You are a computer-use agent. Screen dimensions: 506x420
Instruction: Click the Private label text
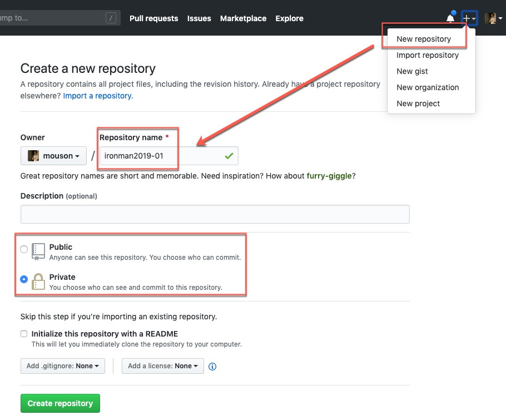pyautogui.click(x=62, y=277)
